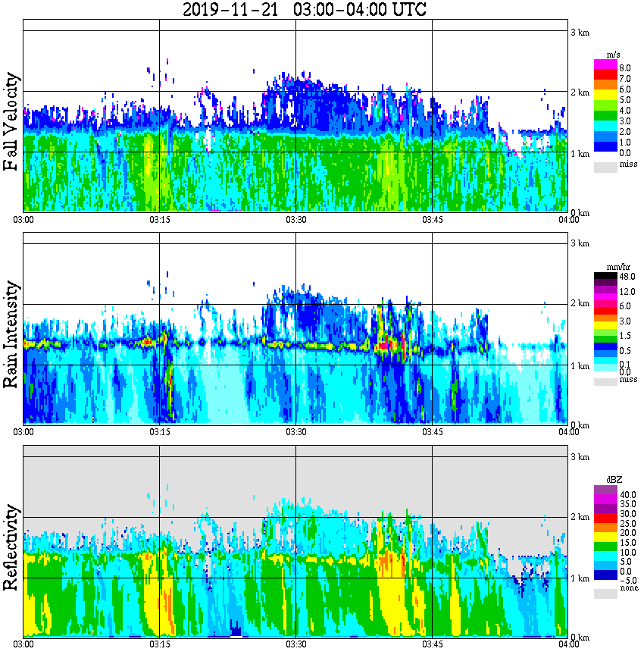Select the red swatch in the m/s legend
The height and width of the screenshot is (658, 644).
(605, 75)
